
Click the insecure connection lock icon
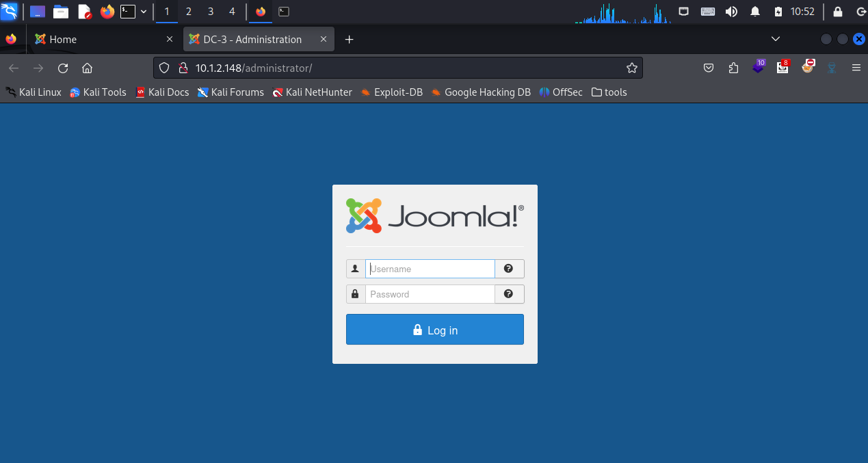coord(183,68)
